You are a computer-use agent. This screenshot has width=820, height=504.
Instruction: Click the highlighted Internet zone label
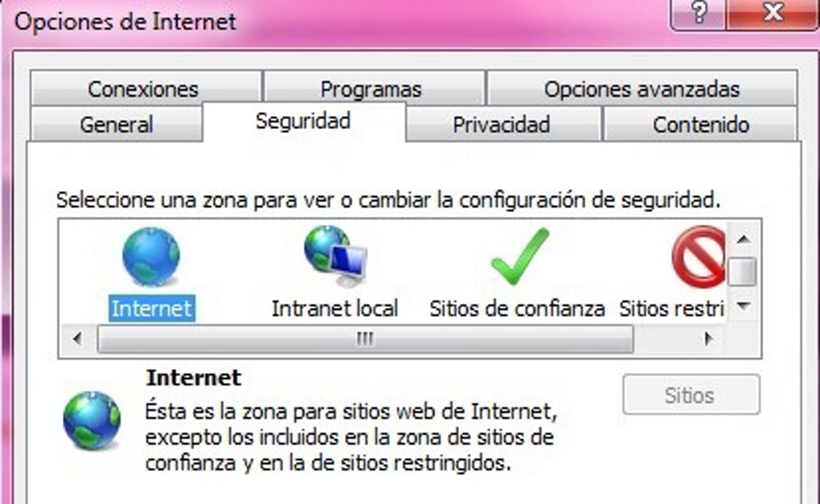[x=152, y=308]
